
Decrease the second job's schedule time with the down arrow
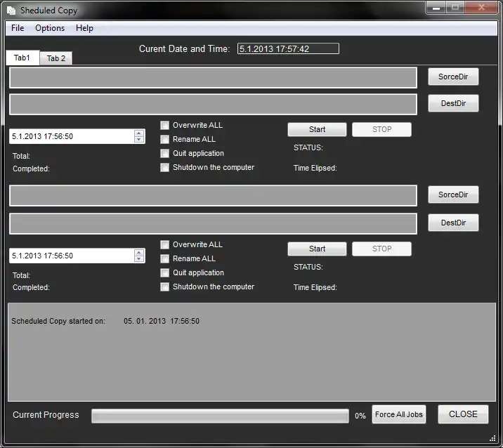(139, 259)
